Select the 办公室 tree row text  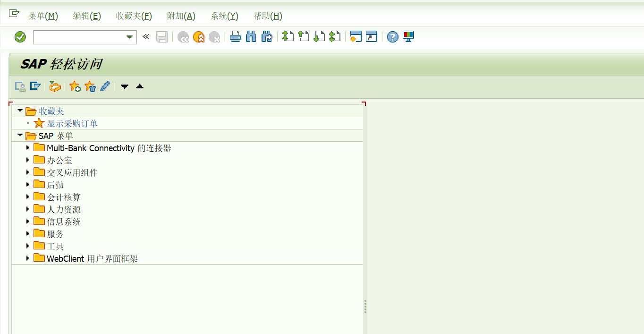(59, 161)
